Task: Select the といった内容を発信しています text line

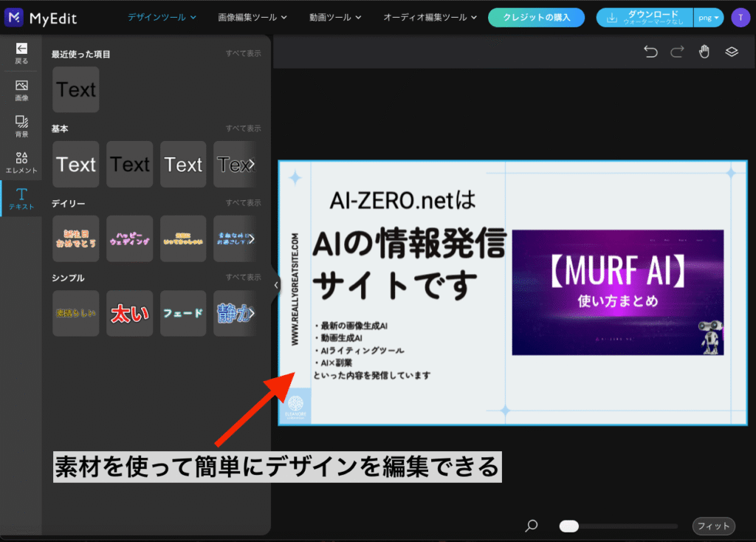Action: pyautogui.click(x=372, y=375)
